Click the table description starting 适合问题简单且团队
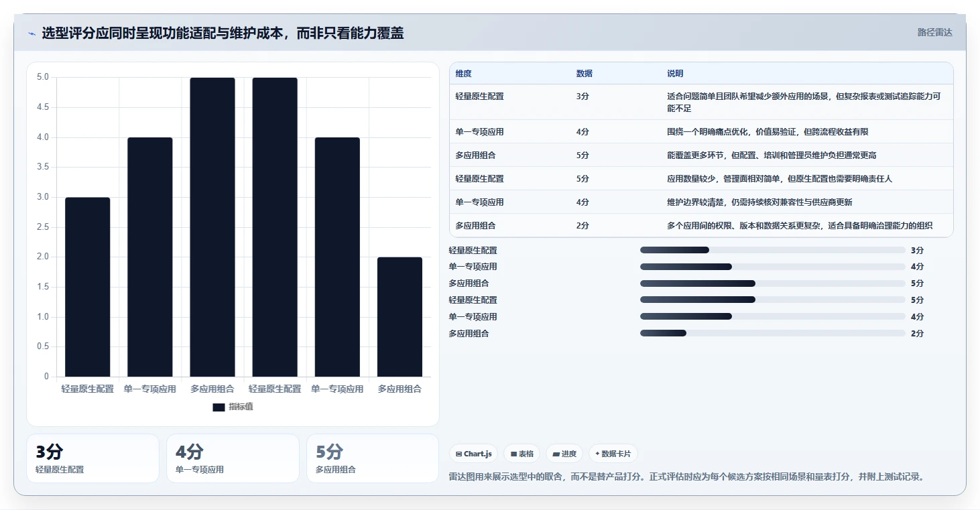Viewport: 980px width, 510px height. (804, 102)
